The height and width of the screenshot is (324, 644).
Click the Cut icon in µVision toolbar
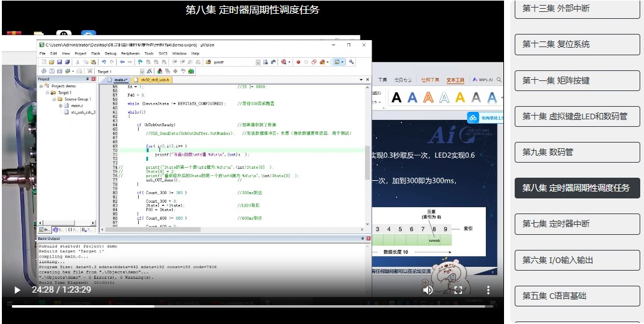(x=77, y=62)
